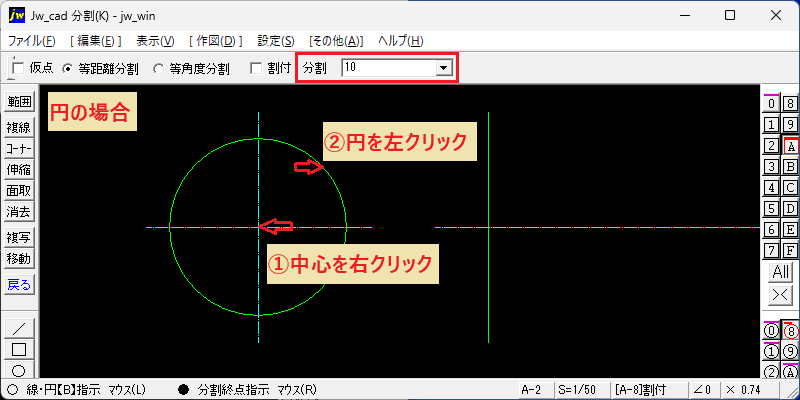Toggle the 割付 checkbox
The height and width of the screenshot is (400, 800).
(257, 68)
